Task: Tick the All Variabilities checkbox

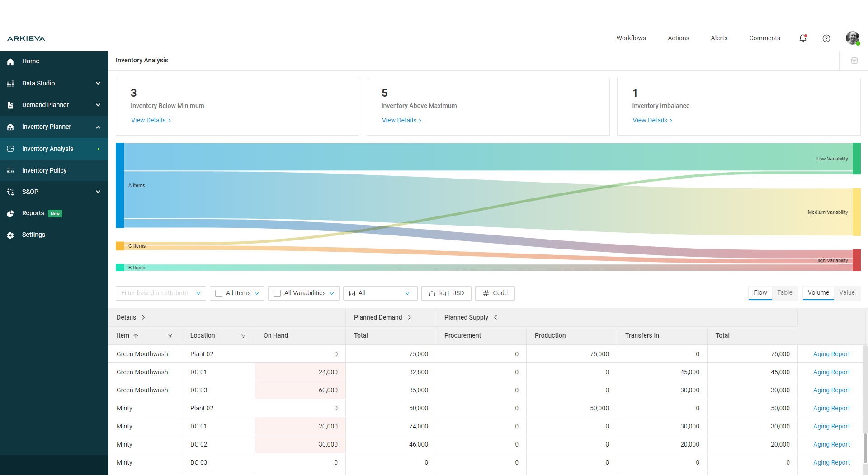Action: [x=277, y=293]
